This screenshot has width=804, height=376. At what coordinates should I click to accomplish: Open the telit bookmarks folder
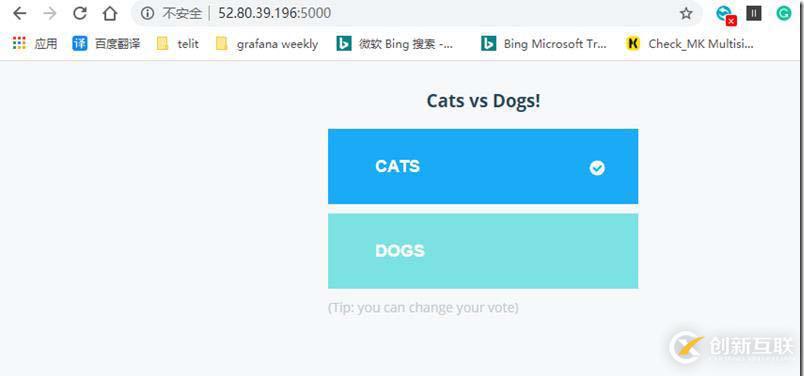177,44
